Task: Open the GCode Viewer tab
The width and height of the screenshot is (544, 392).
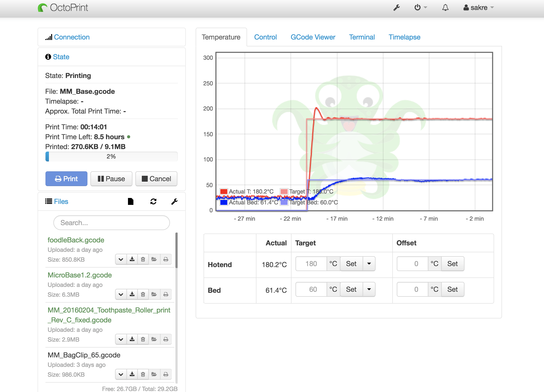Action: (313, 37)
